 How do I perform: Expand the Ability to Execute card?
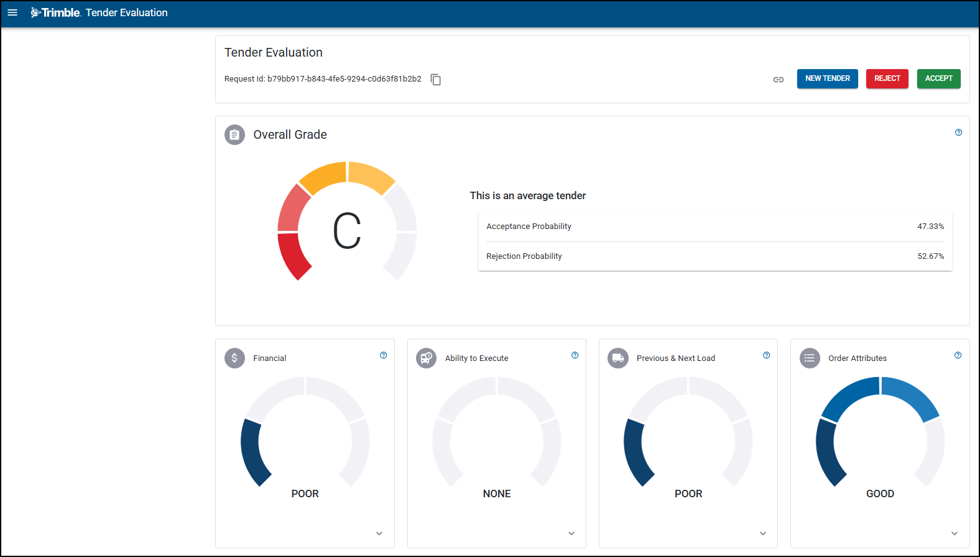pyautogui.click(x=571, y=533)
